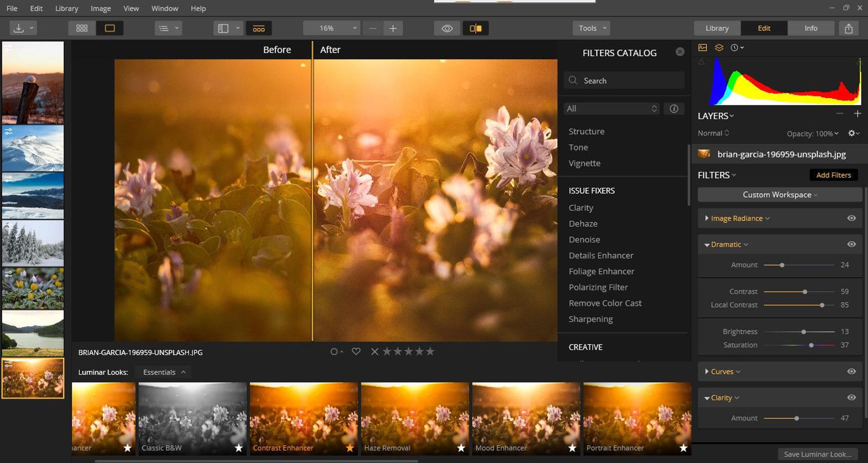Open the histogram panel icon

tap(702, 48)
